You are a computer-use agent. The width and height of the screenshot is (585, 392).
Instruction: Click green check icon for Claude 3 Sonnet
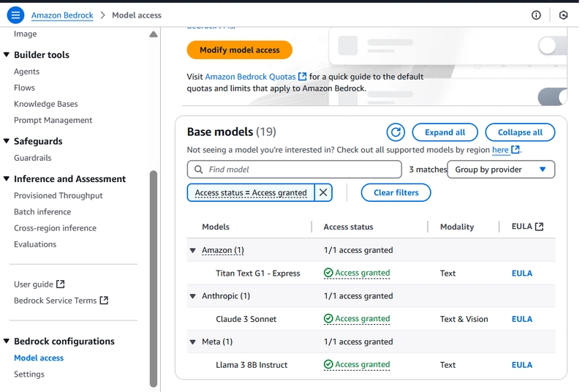(x=328, y=319)
